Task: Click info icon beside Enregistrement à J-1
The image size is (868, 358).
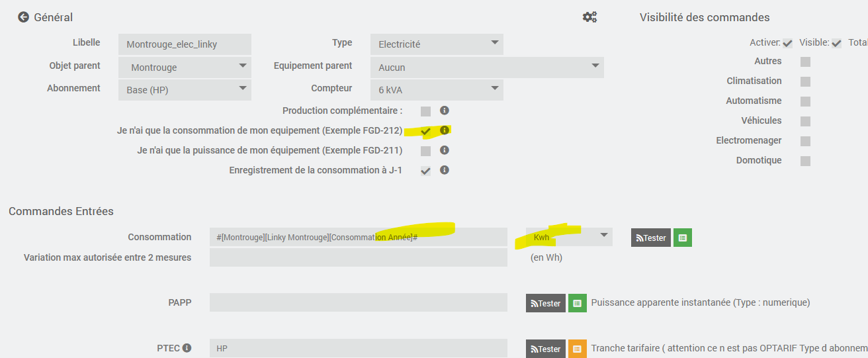Action: click(x=445, y=170)
